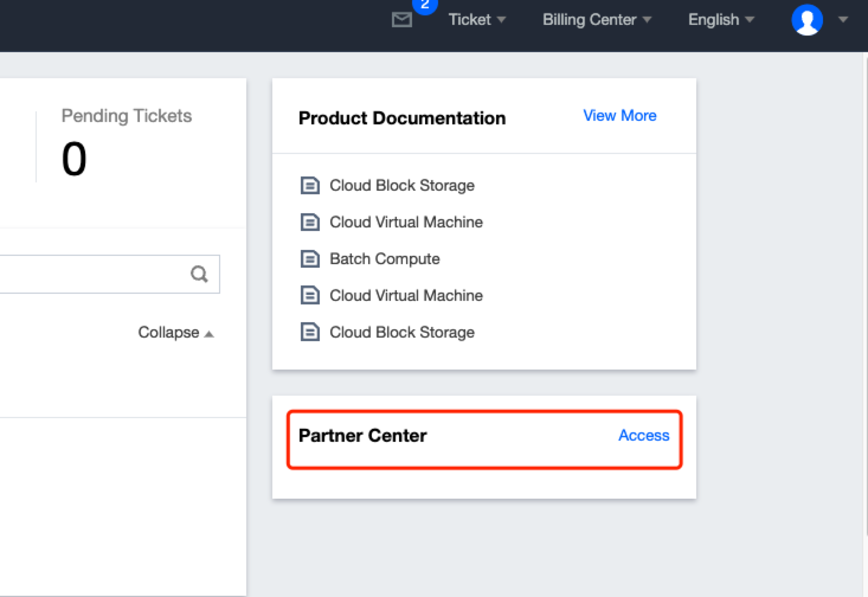Viewport: 868px width, 597px height.
Task: Expand the arrow next to user avatar
Action: (x=843, y=20)
